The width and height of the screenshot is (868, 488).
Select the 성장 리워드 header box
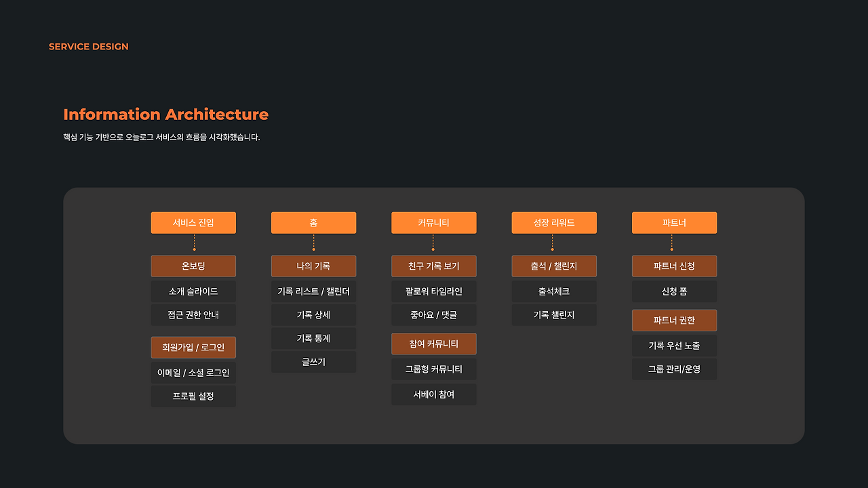coord(554,223)
